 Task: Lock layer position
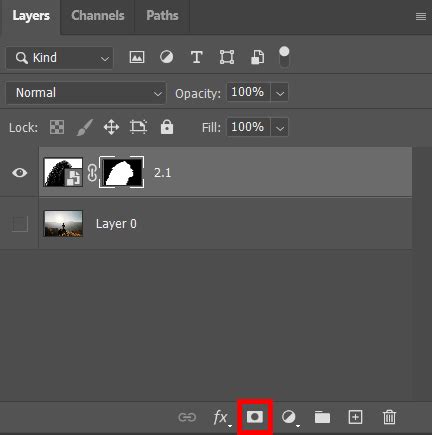coord(111,127)
